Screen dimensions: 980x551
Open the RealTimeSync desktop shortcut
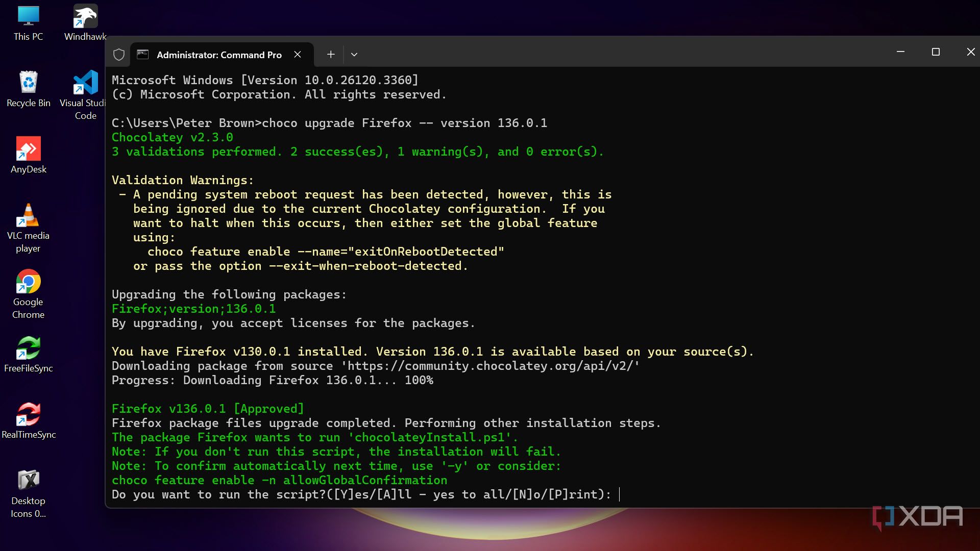click(28, 415)
